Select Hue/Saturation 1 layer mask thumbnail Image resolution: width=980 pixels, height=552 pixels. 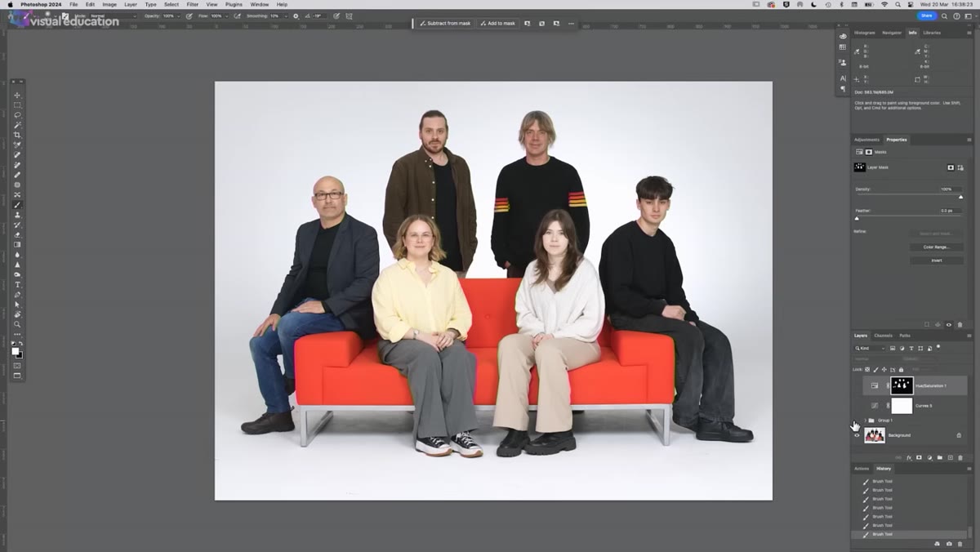(x=902, y=385)
